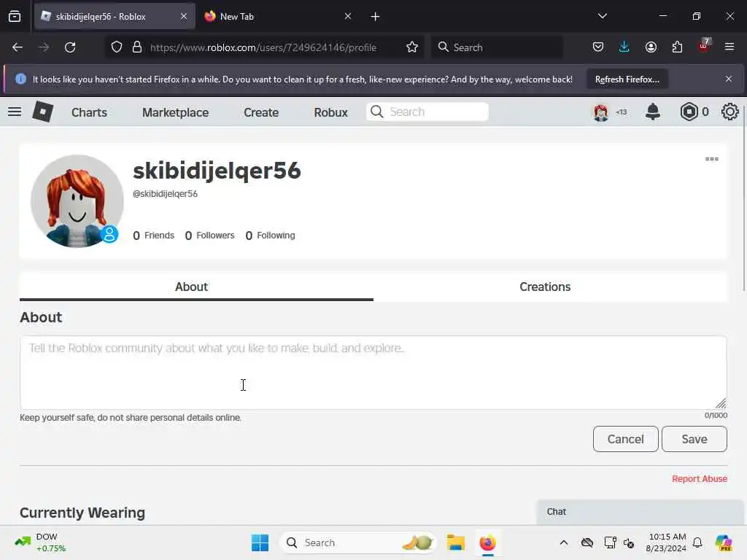Click the Windows taskbar Search box
This screenshot has height=560, width=747.
pos(357,542)
